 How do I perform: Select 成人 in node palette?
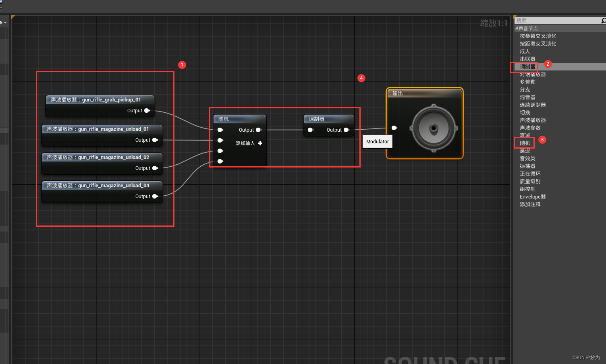coord(525,52)
